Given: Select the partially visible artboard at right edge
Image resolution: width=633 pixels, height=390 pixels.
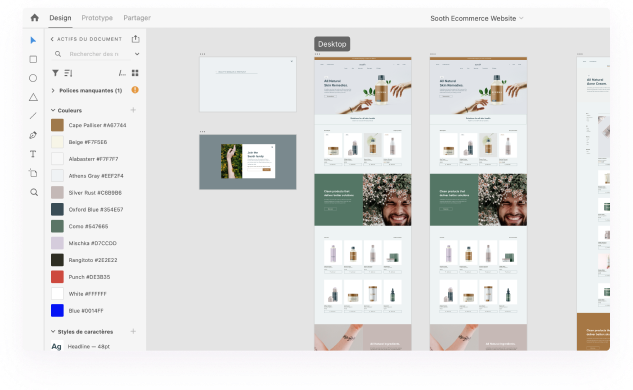Looking at the screenshot, I should click(593, 203).
